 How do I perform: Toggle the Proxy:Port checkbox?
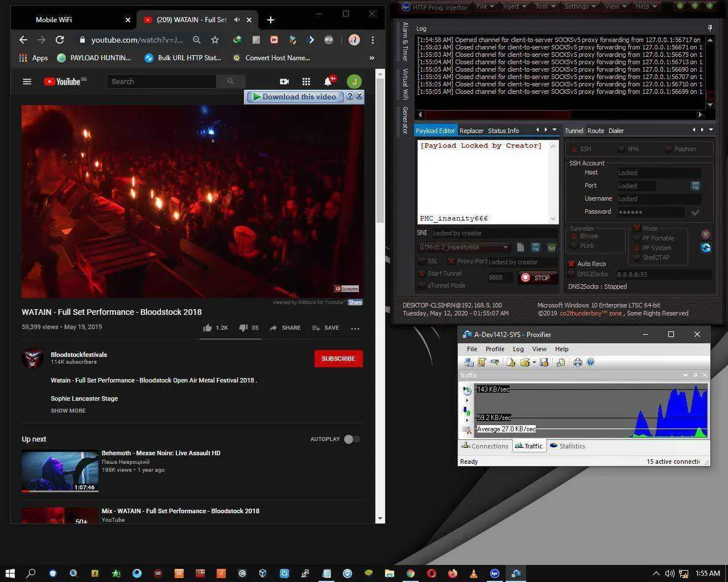pos(451,261)
